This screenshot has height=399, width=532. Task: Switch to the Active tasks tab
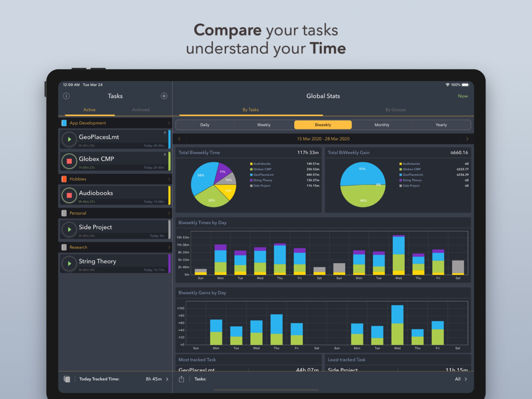89,110
